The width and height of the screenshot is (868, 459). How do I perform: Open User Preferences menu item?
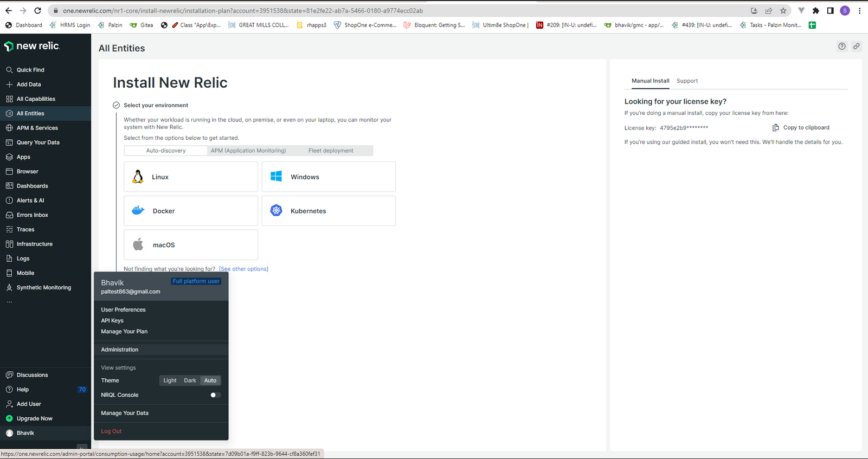point(123,310)
